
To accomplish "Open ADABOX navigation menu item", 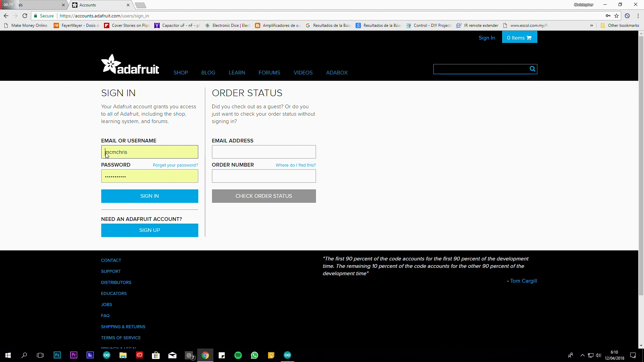I will click(337, 73).
